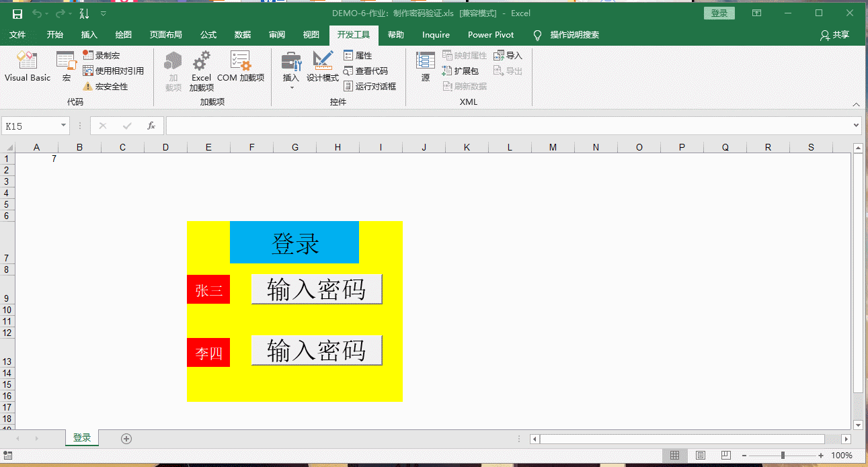The height and width of the screenshot is (467, 868).
Task: Open 宏安全性 macro security settings
Action: 105,86
